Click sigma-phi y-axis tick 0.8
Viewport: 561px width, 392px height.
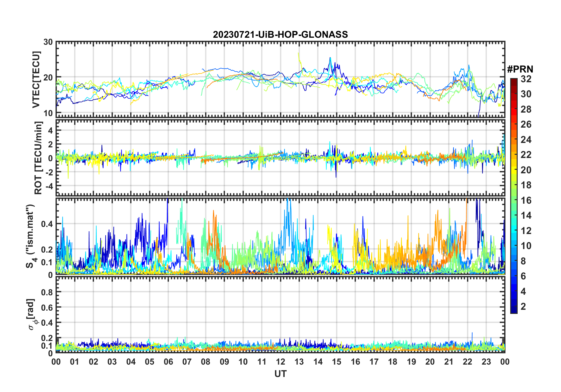(47, 292)
